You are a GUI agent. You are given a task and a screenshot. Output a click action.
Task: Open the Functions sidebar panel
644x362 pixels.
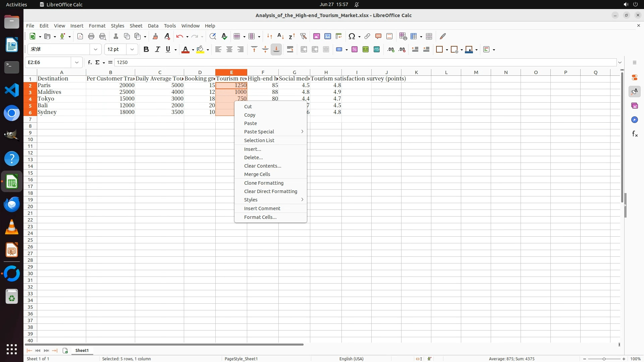coord(635,134)
